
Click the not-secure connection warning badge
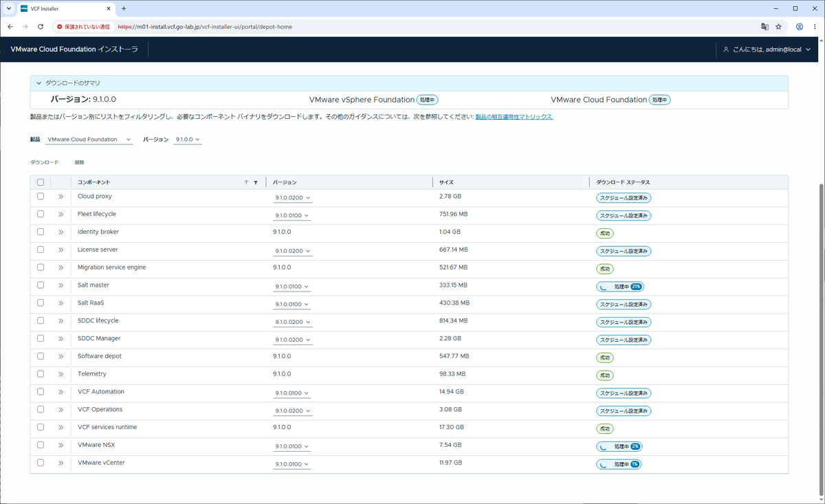[x=83, y=27]
